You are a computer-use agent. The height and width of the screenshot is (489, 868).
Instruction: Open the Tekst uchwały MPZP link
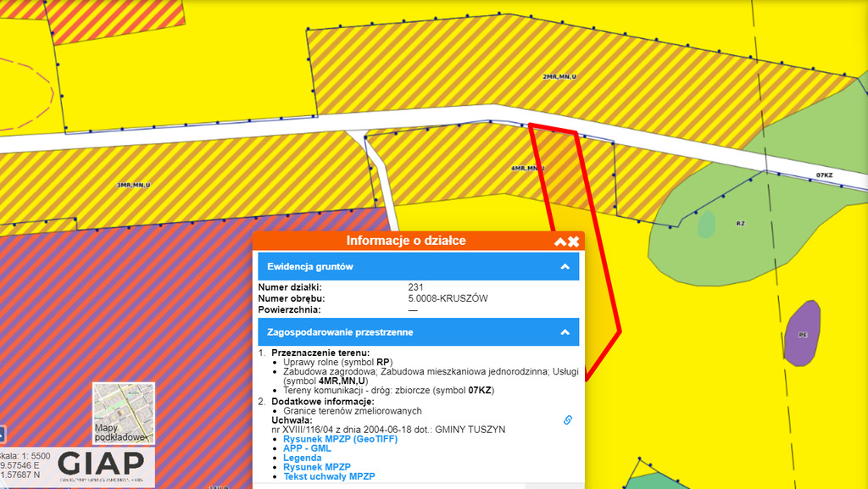tap(329, 476)
